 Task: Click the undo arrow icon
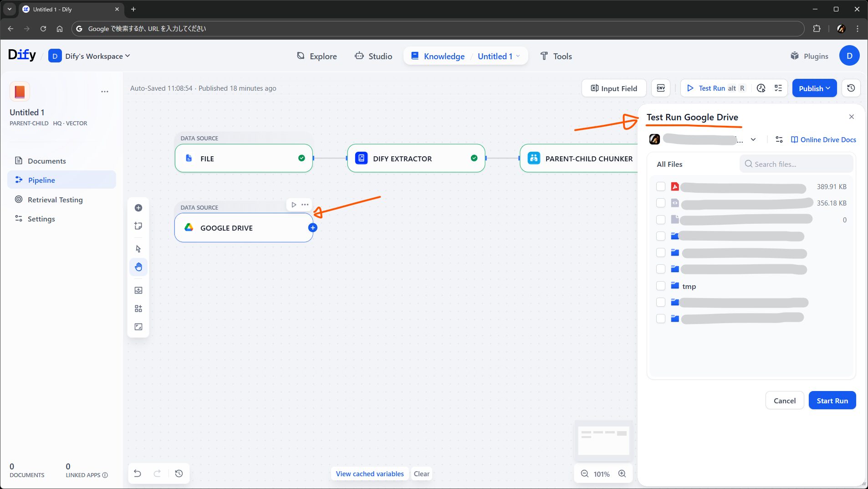point(137,474)
